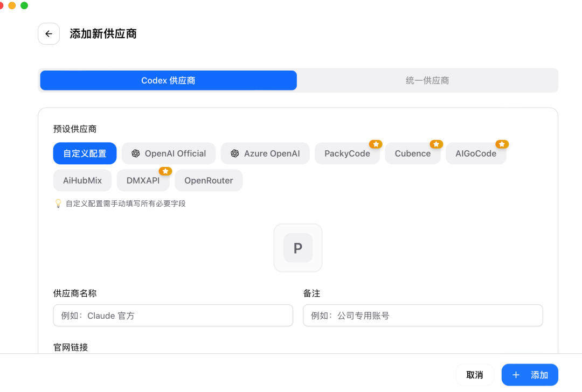The width and height of the screenshot is (582, 392).
Task: Select the AiHubMix preset provider
Action: 82,180
